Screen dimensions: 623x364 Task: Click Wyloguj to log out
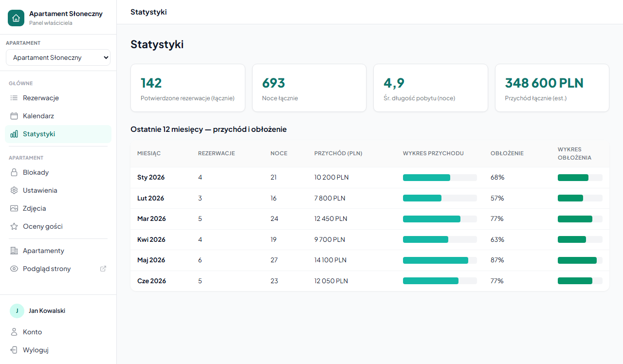coord(58,350)
